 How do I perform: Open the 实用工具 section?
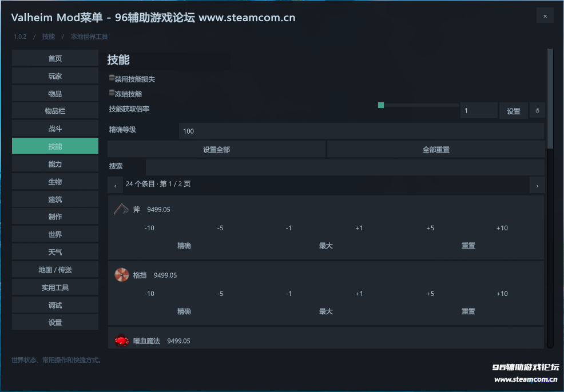click(55, 287)
